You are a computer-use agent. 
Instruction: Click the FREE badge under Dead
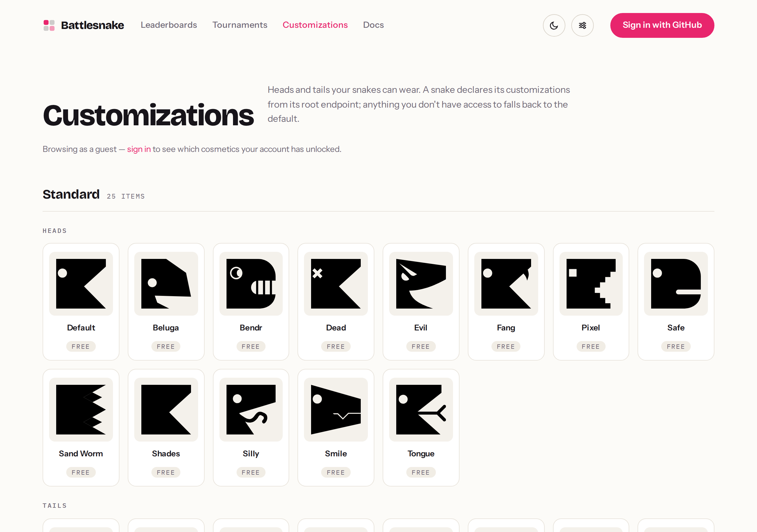336,346
